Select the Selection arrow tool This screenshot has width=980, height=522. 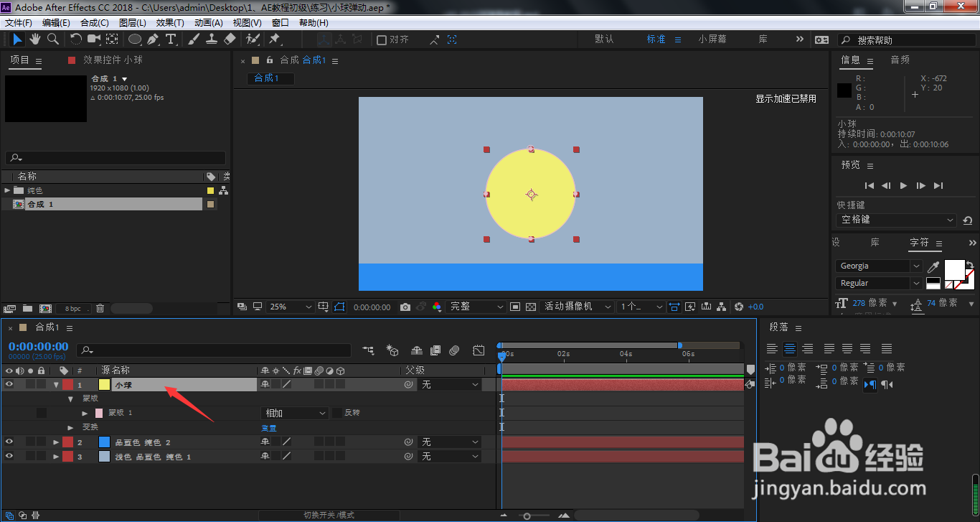coord(18,39)
